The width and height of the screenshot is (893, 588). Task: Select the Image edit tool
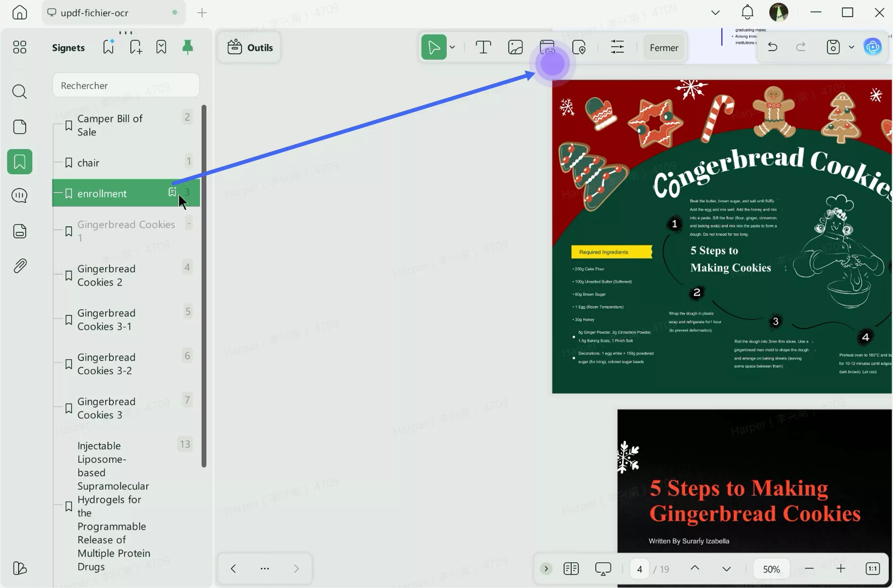[x=515, y=47]
